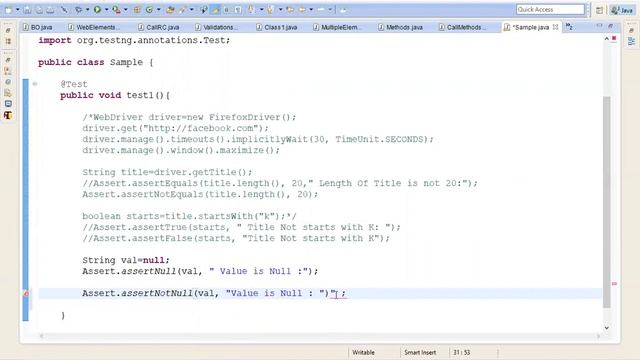Click the Search flashlight toolbar icon
This screenshot has width=640, height=360.
coord(182,9)
